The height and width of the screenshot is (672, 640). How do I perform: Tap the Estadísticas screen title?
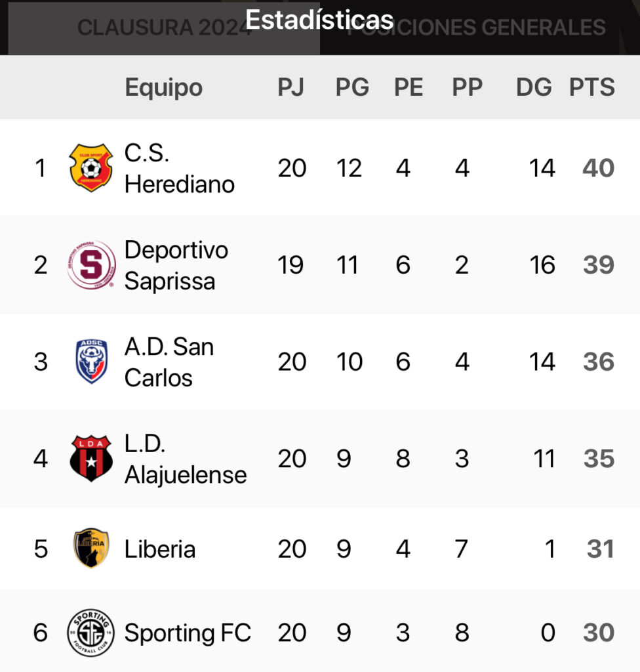[319, 19]
